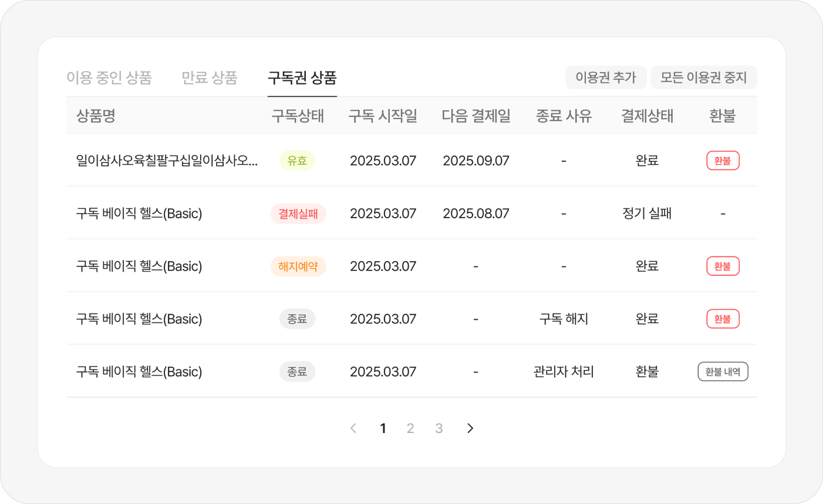Image resolution: width=823 pixels, height=504 pixels.
Task: Open the 만료 상품 tab
Action: pos(210,77)
